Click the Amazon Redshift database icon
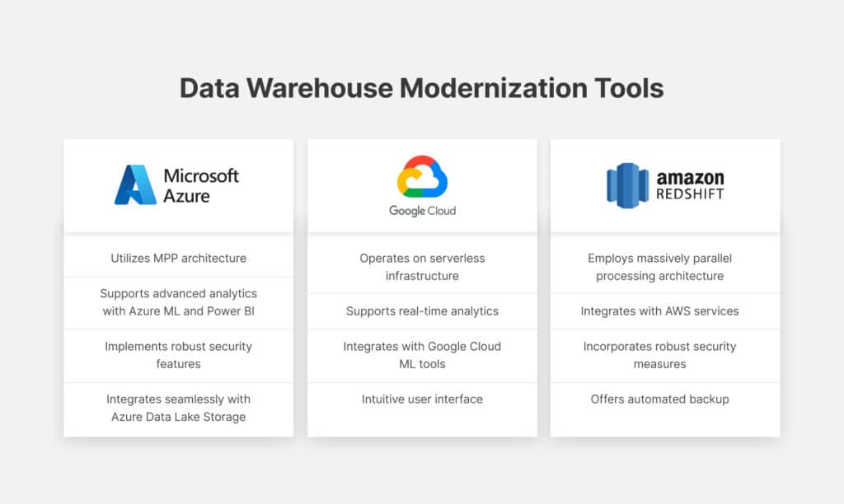Image resolution: width=844 pixels, height=504 pixels. (627, 185)
